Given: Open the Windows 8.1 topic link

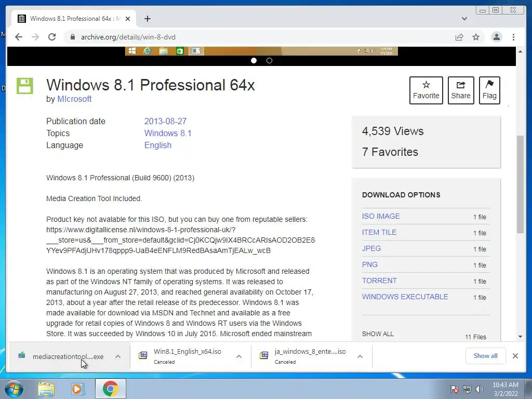Looking at the screenshot, I should click(168, 133).
